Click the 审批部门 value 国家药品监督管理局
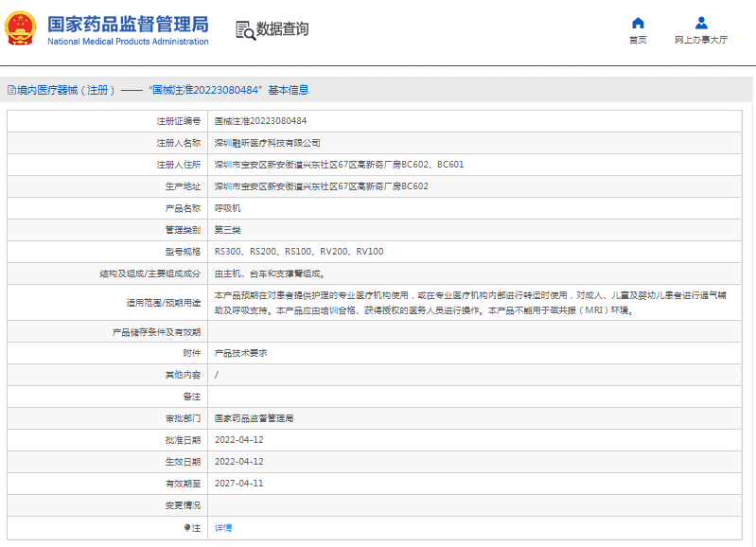 (x=255, y=417)
